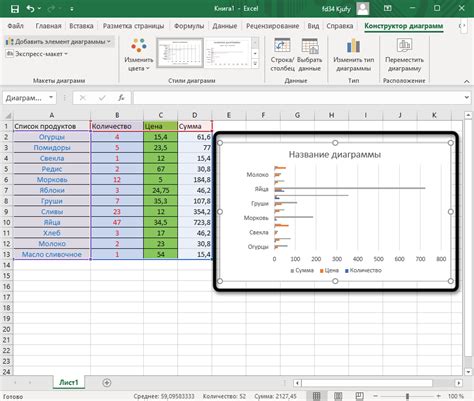Undo the last action
The image size is (474, 401).
tap(30, 9)
